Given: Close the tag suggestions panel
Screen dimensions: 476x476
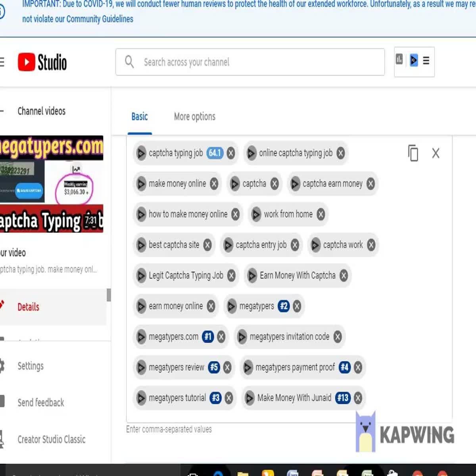Looking at the screenshot, I should [436, 154].
